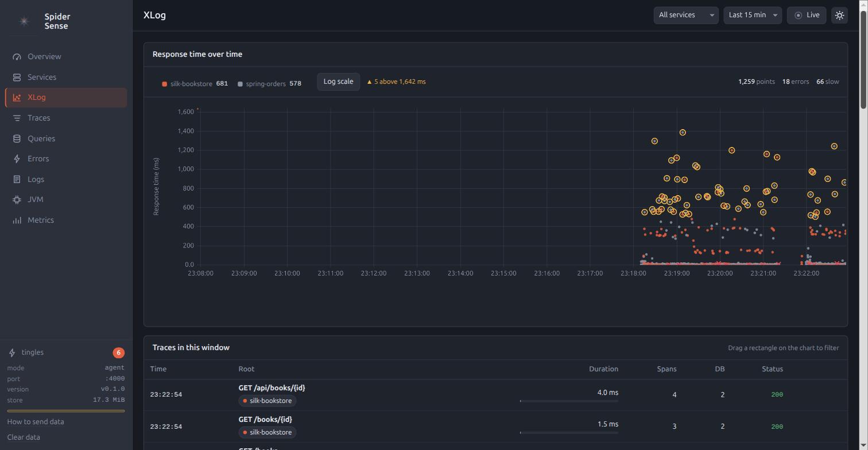Click the Services server icon
This screenshot has width=868, height=450.
click(17, 77)
